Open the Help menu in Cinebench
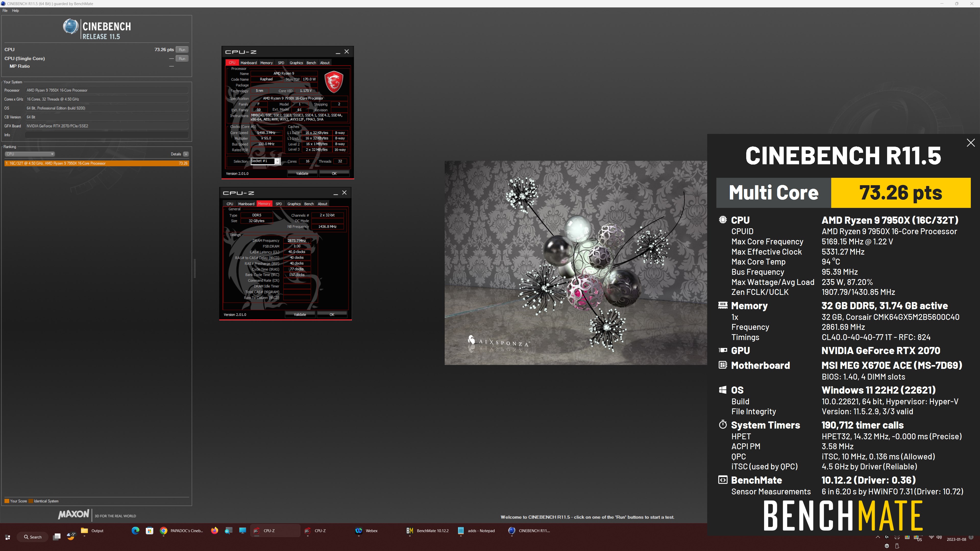 pos(15,11)
